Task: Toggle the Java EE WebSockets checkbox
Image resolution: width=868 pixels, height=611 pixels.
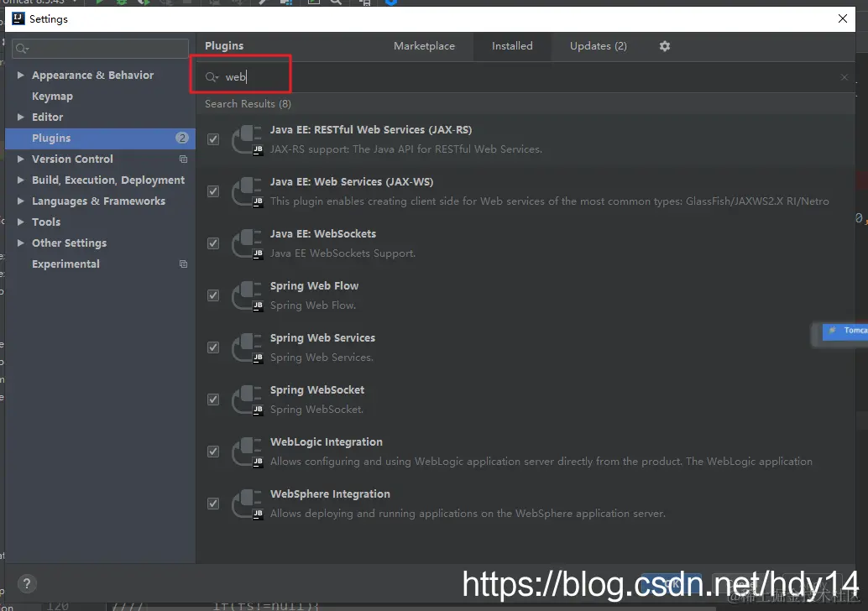Action: point(213,243)
